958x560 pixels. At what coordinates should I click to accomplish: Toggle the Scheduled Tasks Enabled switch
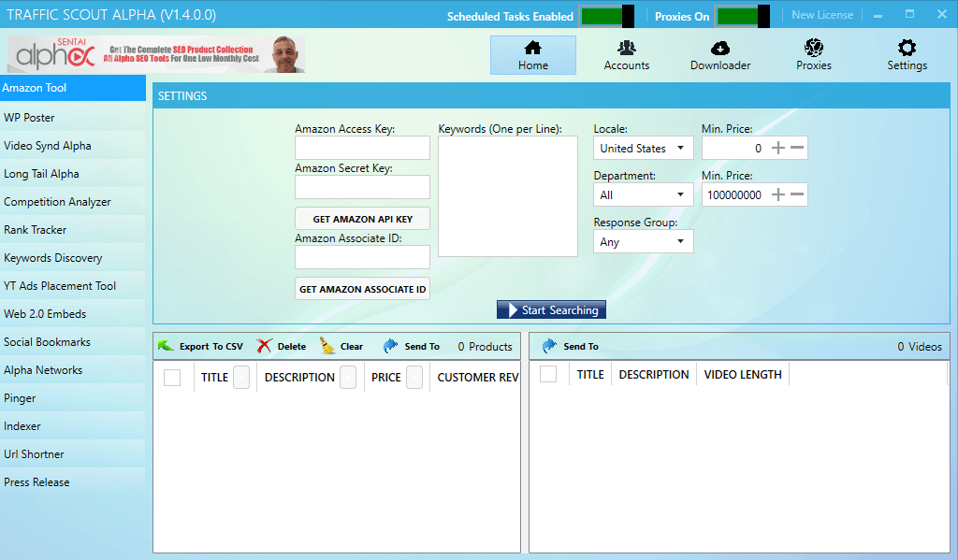(x=607, y=17)
